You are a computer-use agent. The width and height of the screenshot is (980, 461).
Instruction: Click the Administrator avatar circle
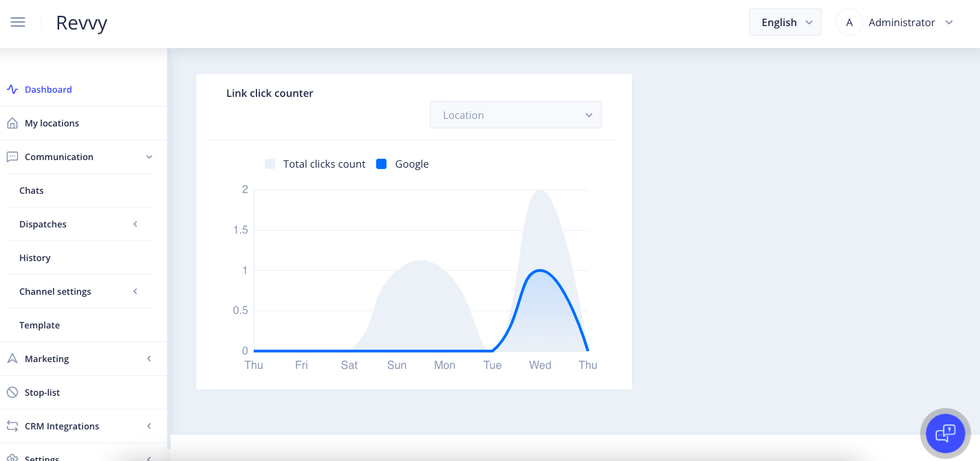[x=849, y=22]
